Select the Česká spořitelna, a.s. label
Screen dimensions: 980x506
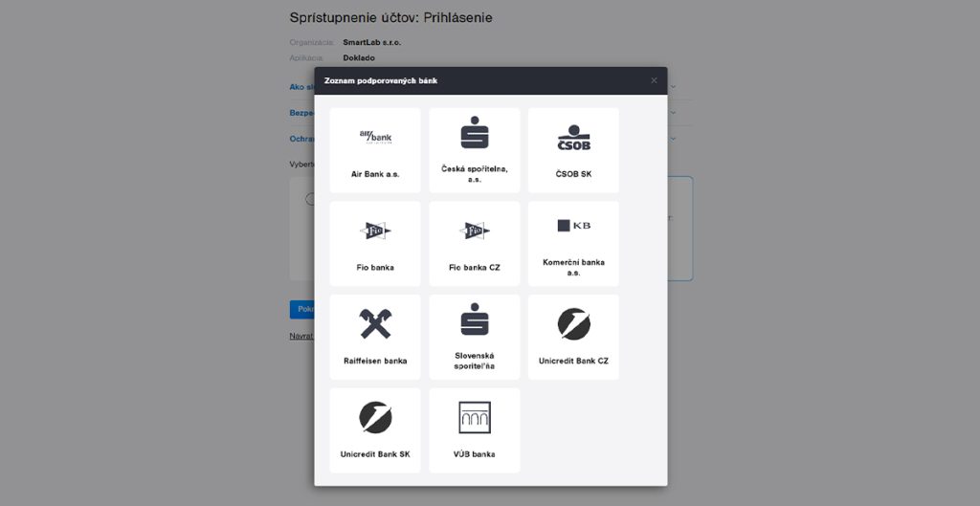coord(475,174)
